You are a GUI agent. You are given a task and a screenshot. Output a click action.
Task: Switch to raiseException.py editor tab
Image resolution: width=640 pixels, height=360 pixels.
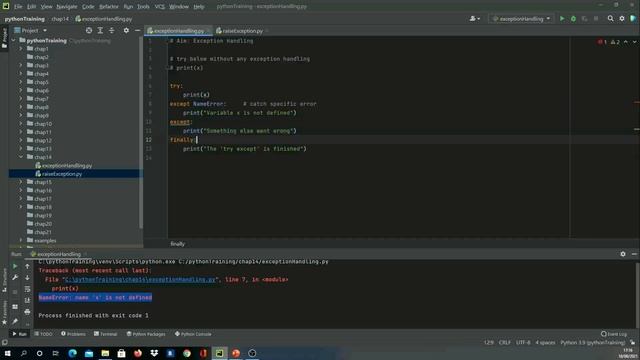pyautogui.click(x=242, y=31)
